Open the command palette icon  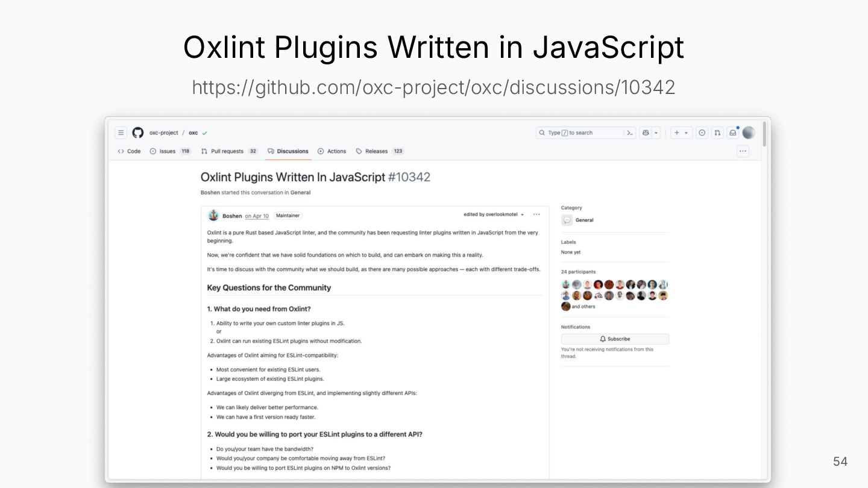tap(630, 133)
